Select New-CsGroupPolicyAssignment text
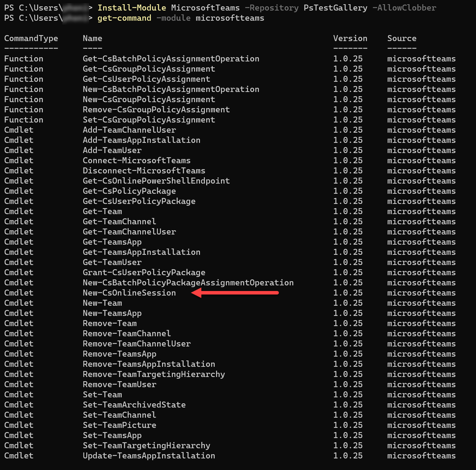Viewport: 476px width, 470px height. (149, 99)
